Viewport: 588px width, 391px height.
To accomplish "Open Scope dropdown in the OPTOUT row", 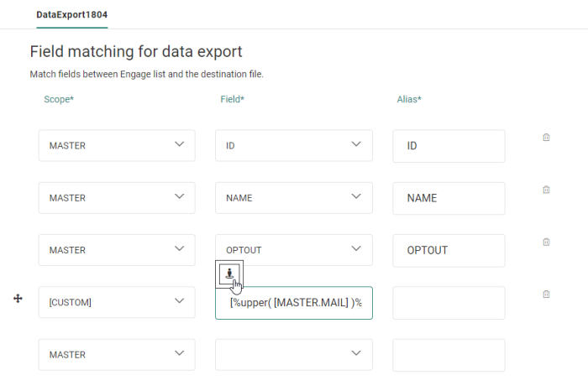I will 117,250.
